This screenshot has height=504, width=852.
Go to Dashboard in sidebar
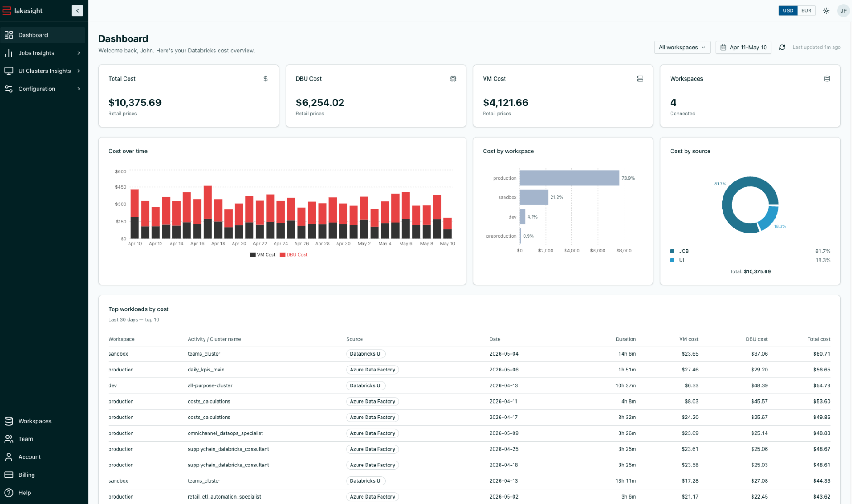point(43,35)
